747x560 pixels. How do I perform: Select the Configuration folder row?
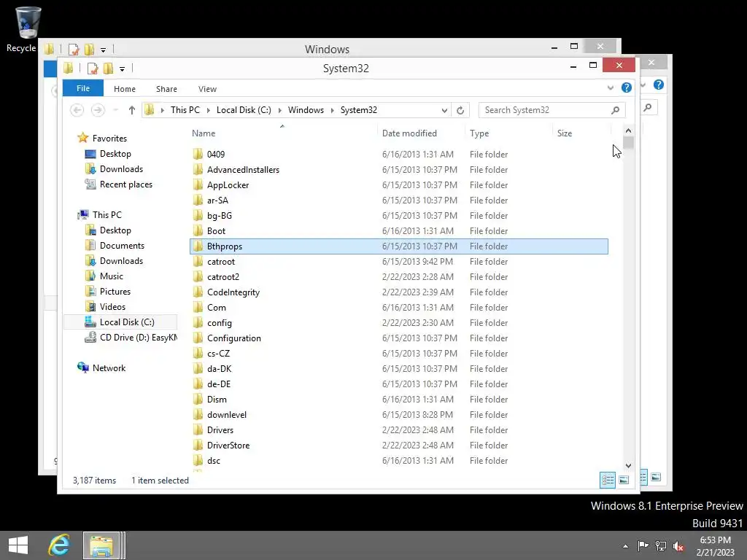click(x=399, y=338)
